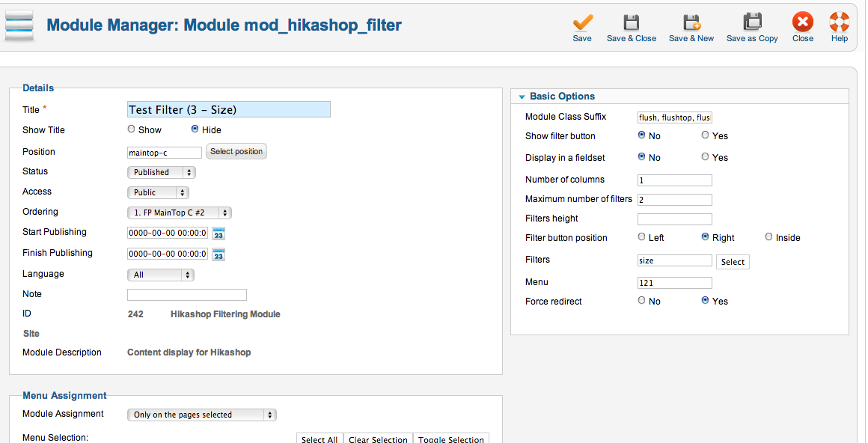This screenshot has height=443, width=868.
Task: Click the Maximum number of filters field
Action: (674, 200)
